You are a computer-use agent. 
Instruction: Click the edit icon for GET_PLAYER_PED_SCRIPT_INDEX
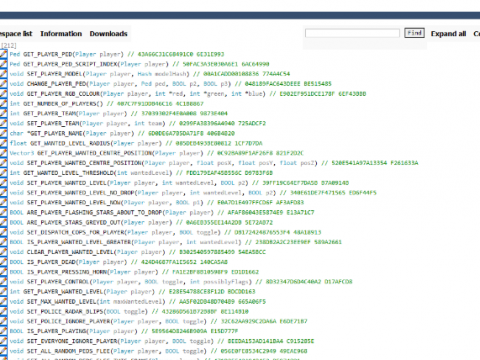point(3,64)
